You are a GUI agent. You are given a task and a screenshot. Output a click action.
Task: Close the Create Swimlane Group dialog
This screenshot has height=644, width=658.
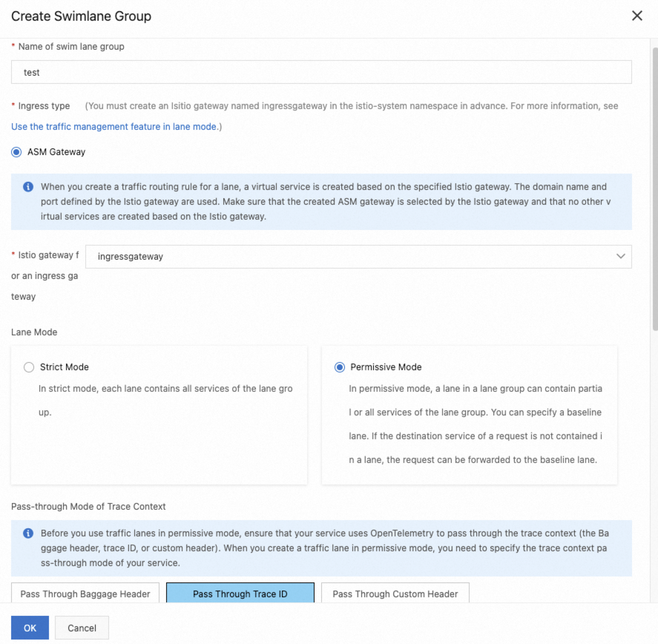tap(637, 16)
